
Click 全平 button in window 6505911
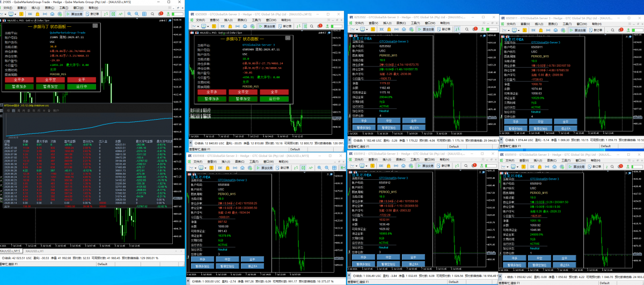pos(565,121)
